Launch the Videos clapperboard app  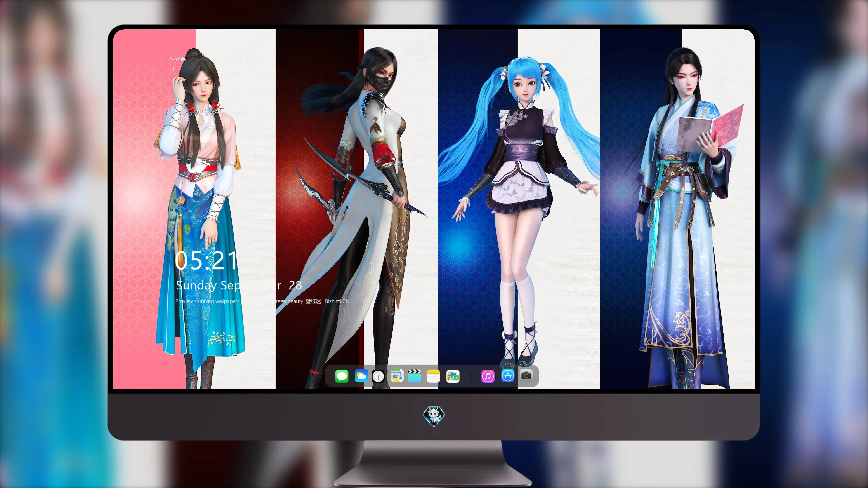415,376
